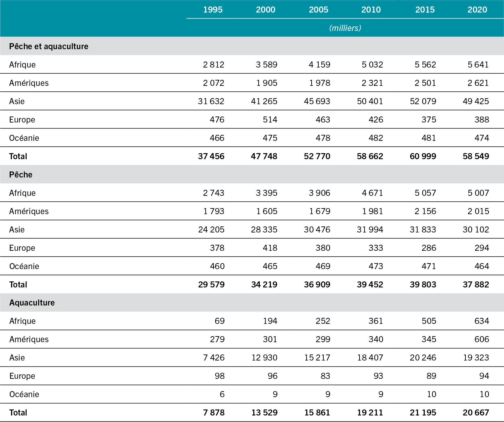The height and width of the screenshot is (422, 504).
Task: Click value 466 in Océanie row
Action: pyautogui.click(x=217, y=138)
